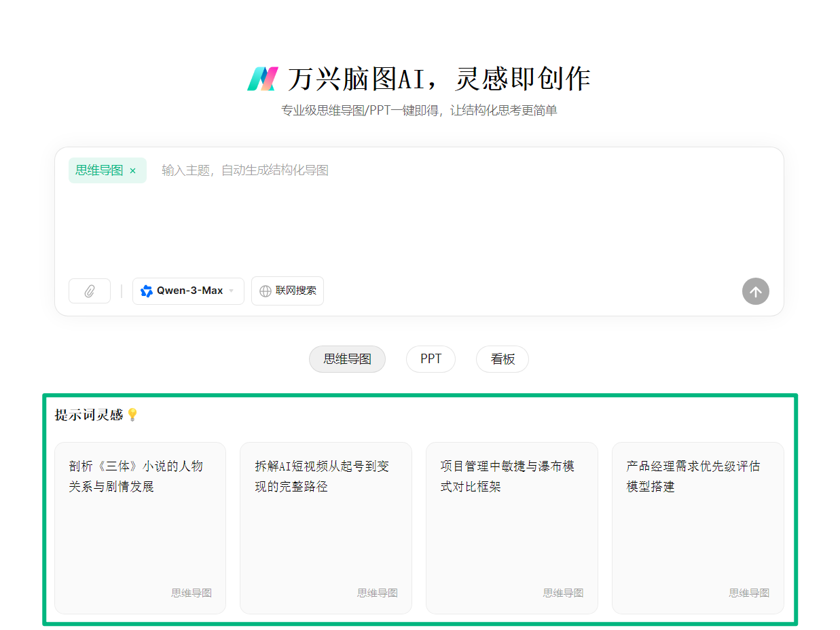Viewport: 840px width, 630px height.
Task: Click the 思维导图 label on the 项目管理 card
Action: (x=563, y=593)
